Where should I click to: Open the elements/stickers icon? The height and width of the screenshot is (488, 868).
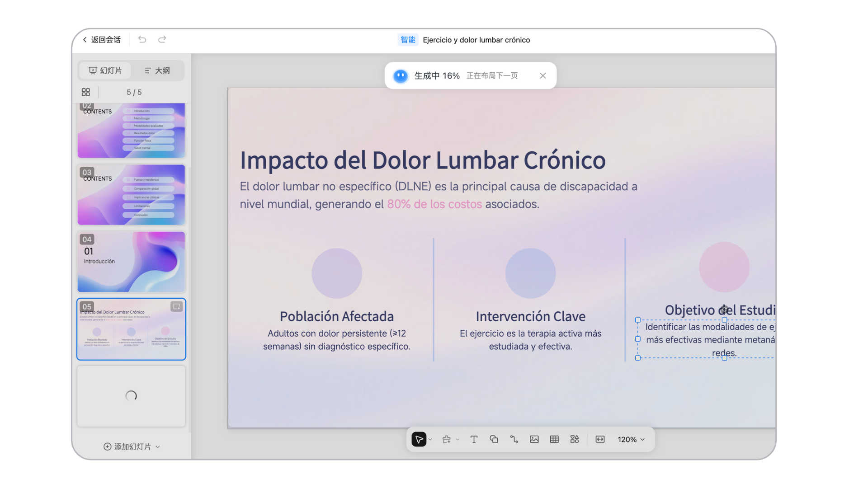click(575, 439)
